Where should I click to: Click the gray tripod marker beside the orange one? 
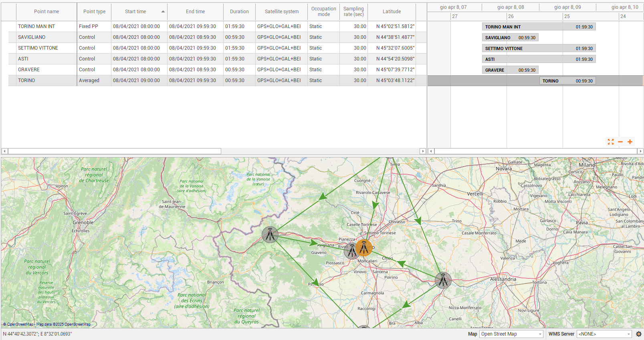[x=351, y=251]
